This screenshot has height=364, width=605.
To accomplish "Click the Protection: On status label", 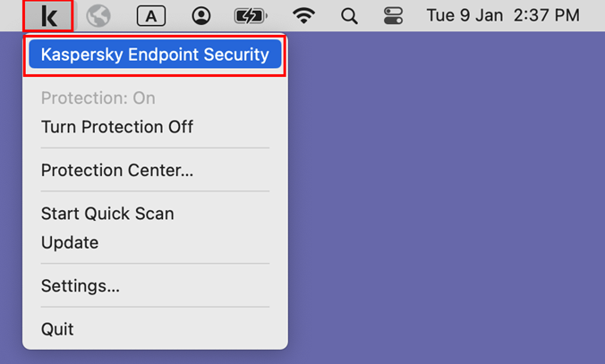I will click(x=98, y=97).
